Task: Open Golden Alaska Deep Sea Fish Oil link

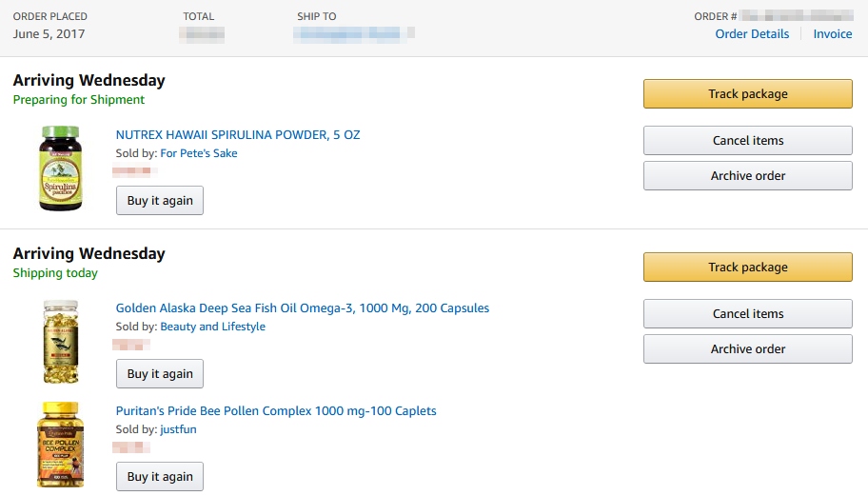Action: 303,308
